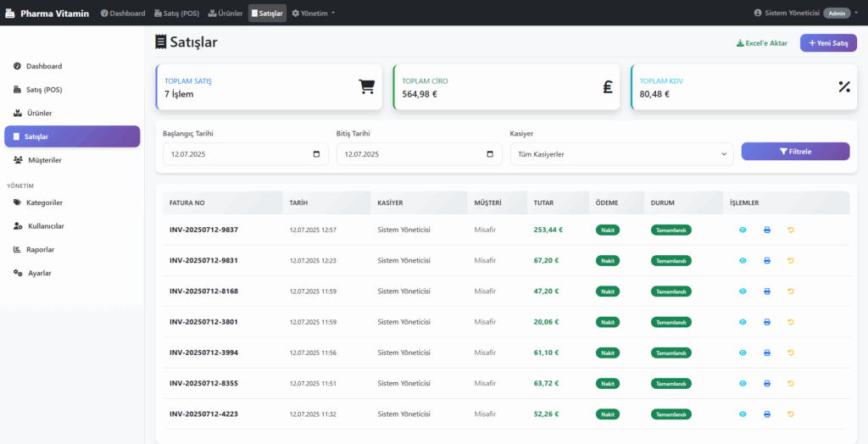Refund sale INV-20250712-9837 with undo icon
This screenshot has width=868, height=444.
pyautogui.click(x=791, y=230)
